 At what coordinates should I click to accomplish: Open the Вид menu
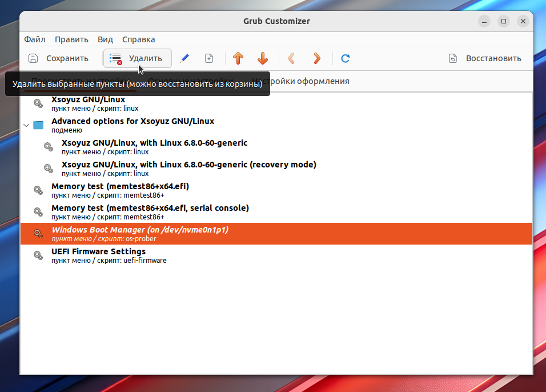tap(105, 39)
